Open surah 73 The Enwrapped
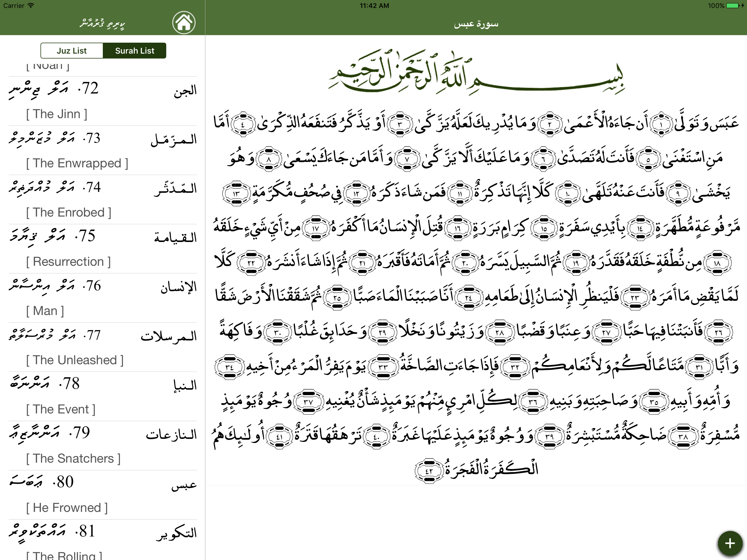The width and height of the screenshot is (747, 560). [103, 150]
